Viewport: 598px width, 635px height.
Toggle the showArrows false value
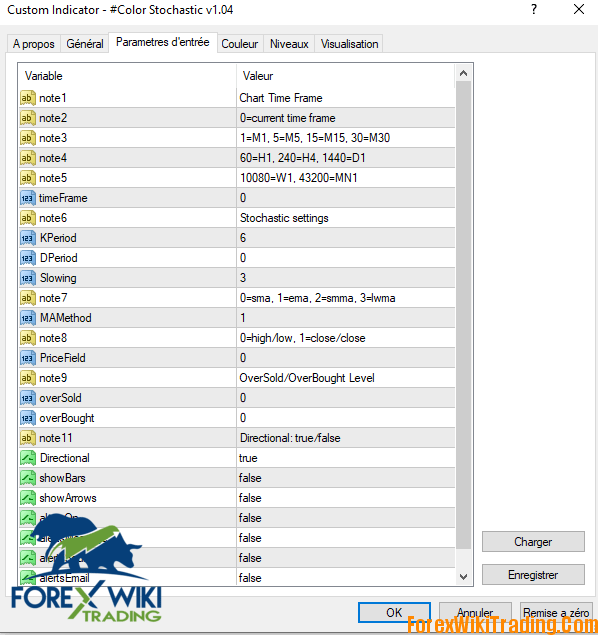(345, 498)
